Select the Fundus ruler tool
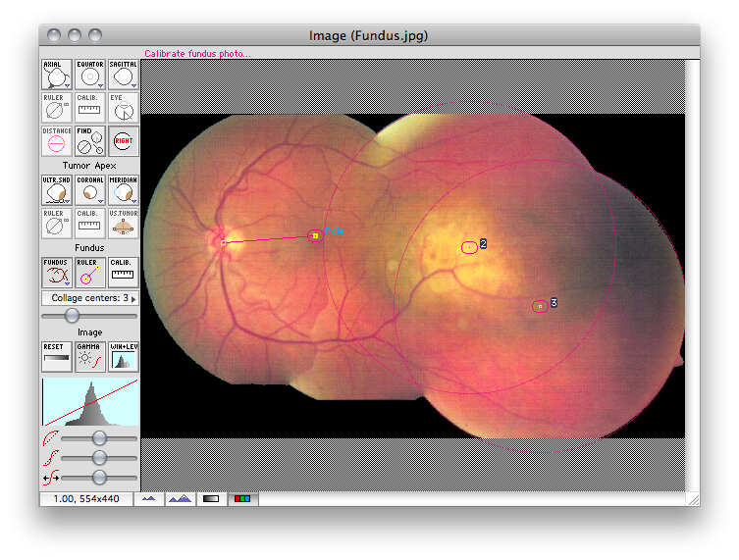739x560 pixels. click(89, 273)
